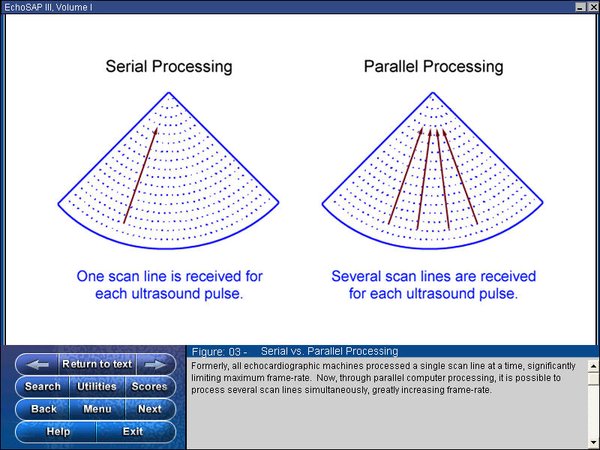Click the Parallel Processing sector diagram
The image size is (600, 450).
(432, 167)
